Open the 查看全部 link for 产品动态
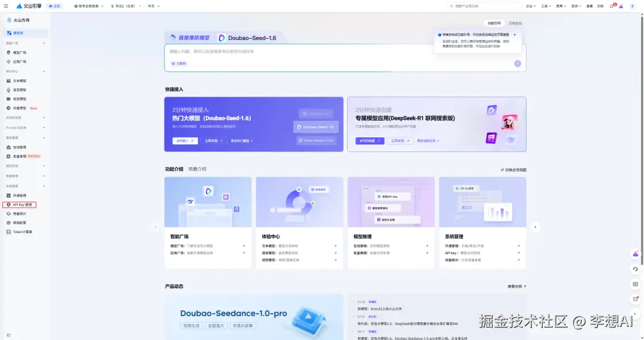This screenshot has width=644, height=340. (x=516, y=286)
